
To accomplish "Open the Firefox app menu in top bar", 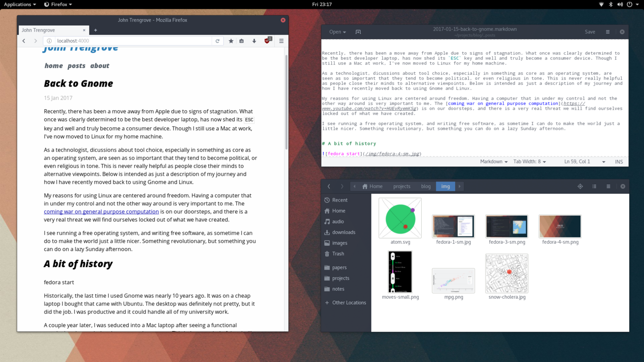I will [x=58, y=4].
